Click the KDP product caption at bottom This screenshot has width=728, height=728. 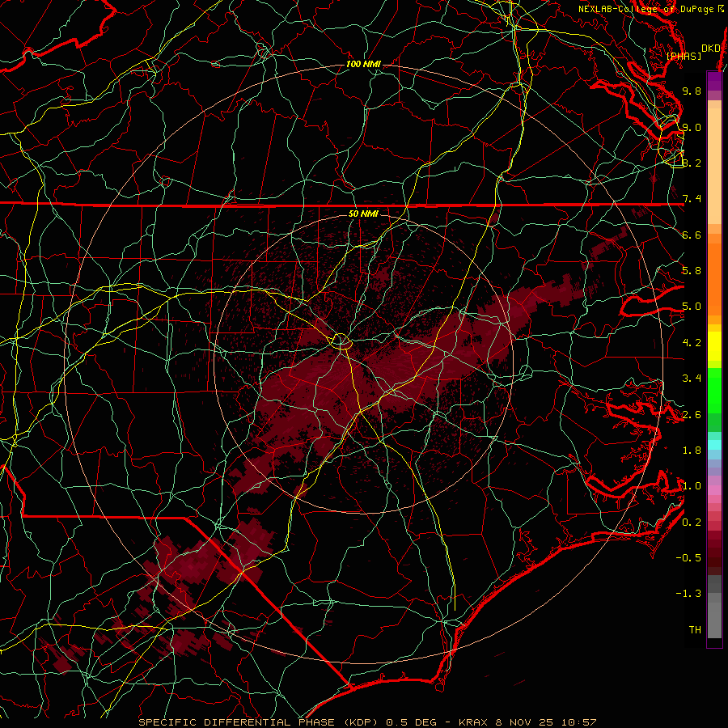pyautogui.click(x=367, y=722)
